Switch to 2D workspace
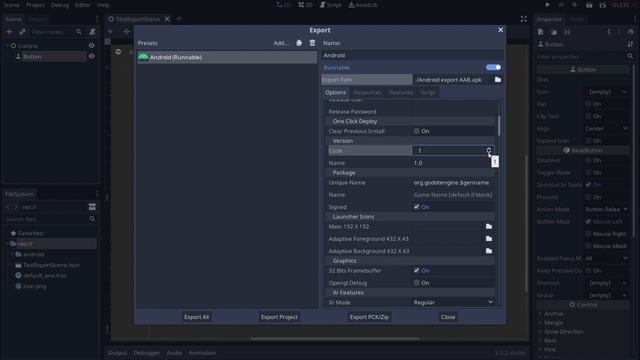640x360 pixels. (284, 5)
